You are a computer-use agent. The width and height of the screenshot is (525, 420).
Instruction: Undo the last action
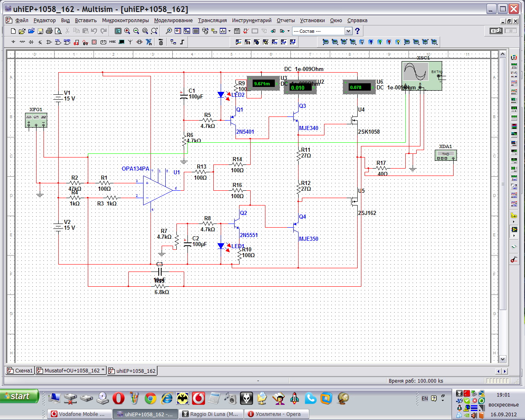[94, 31]
